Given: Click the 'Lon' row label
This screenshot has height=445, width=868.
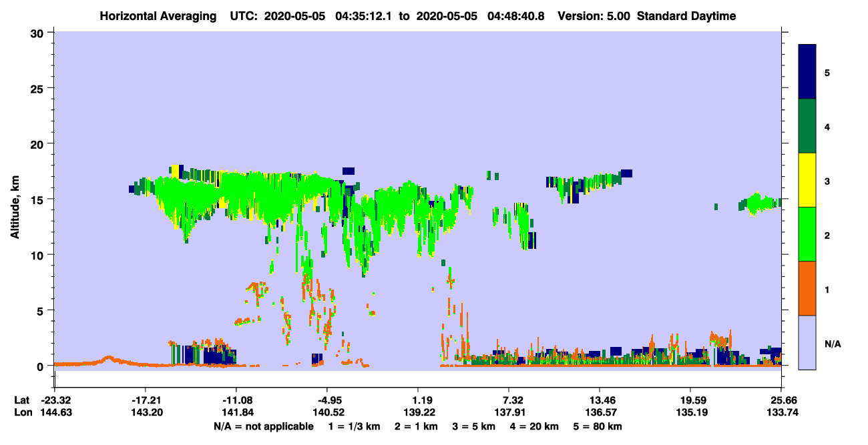Looking at the screenshot, I should 23,412.
